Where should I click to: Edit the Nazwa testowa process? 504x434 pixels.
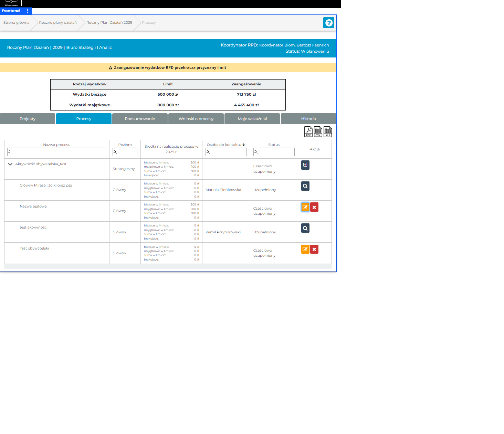click(305, 207)
